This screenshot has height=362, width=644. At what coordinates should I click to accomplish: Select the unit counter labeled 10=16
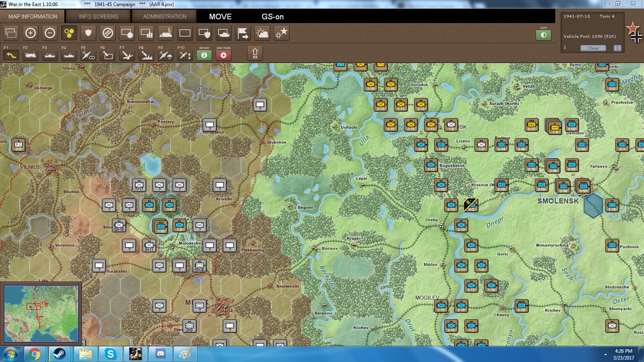click(119, 225)
